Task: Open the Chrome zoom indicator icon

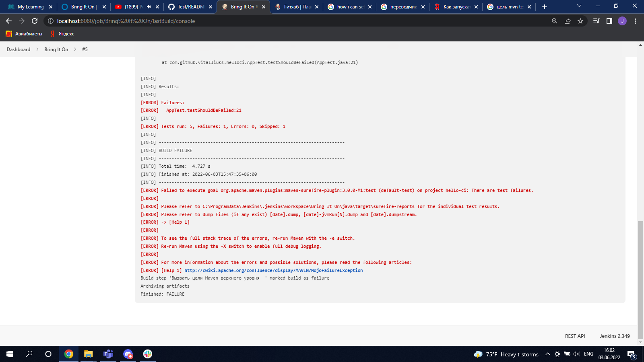Action: pos(555,21)
